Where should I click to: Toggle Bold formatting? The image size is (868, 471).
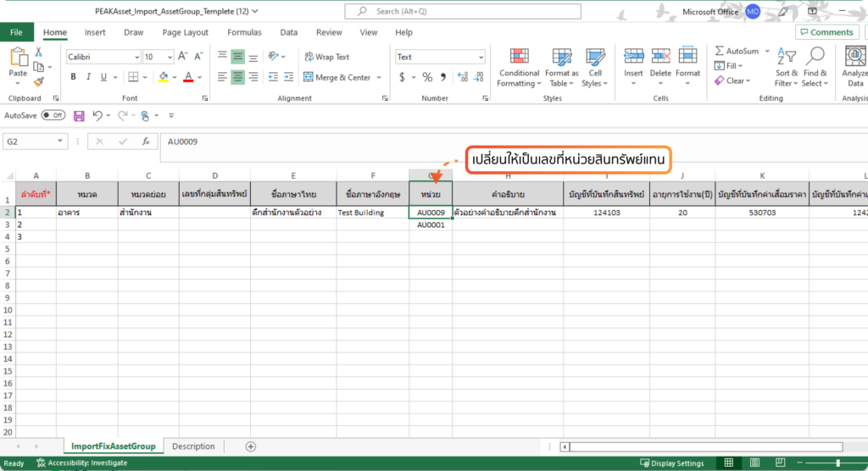(73, 77)
